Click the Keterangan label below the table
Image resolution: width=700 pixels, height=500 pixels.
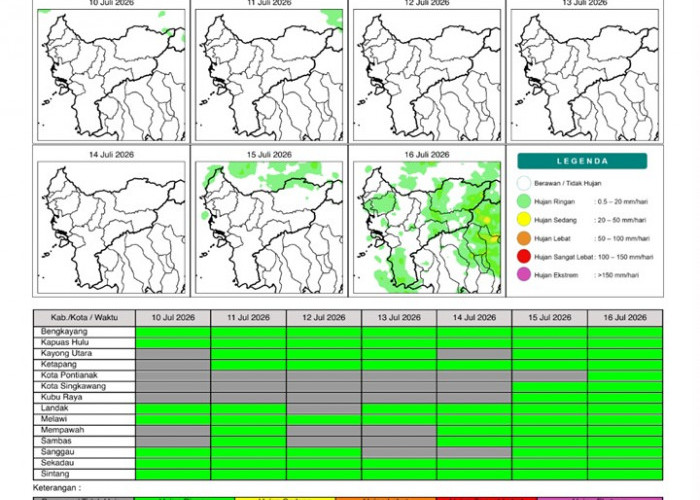[57, 488]
